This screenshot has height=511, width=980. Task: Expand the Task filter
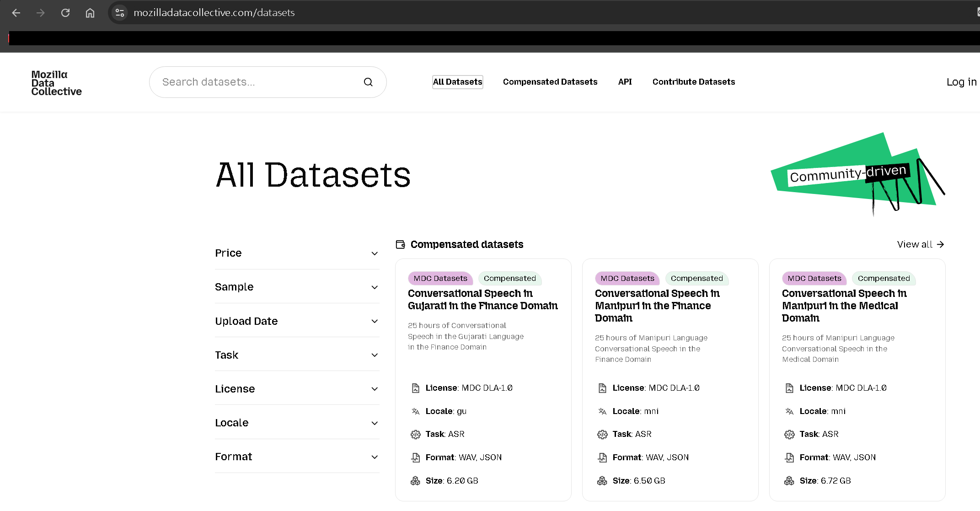coord(297,355)
